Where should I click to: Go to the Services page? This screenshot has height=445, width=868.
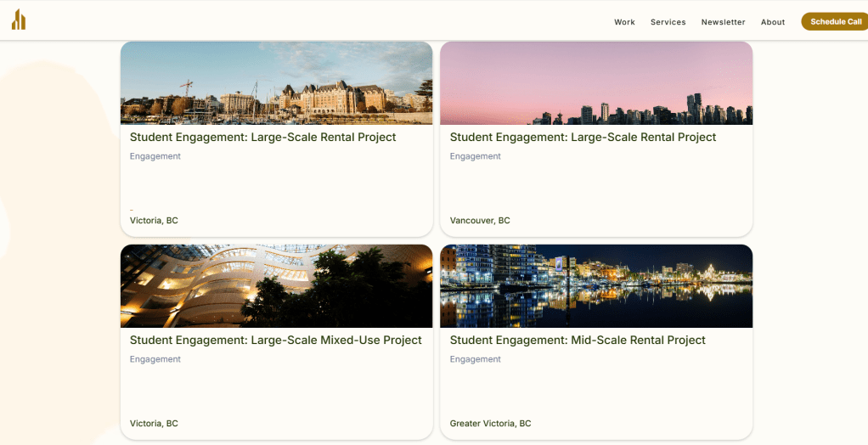(x=668, y=22)
